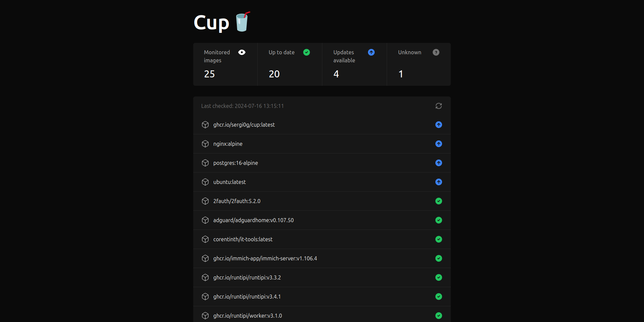Click the update arrow icon for nginx:alpine
Screen dimensions: 644x322
(x=438, y=144)
